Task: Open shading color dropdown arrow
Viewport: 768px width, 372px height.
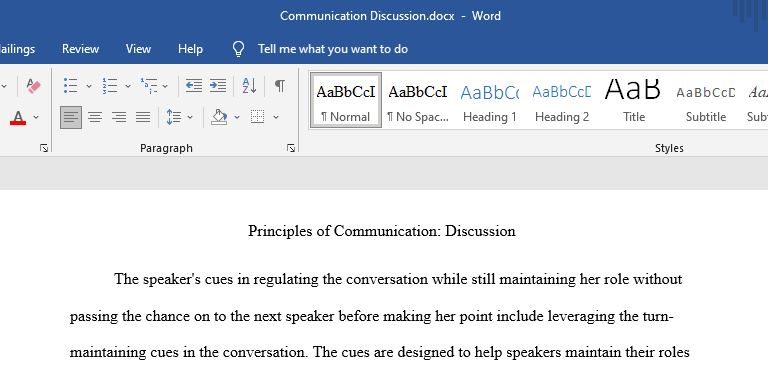Action: [237, 117]
